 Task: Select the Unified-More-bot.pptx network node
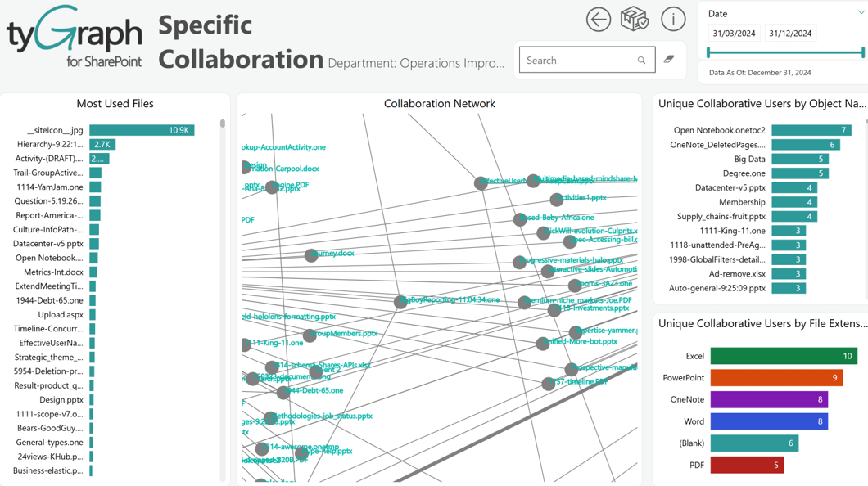tap(543, 344)
